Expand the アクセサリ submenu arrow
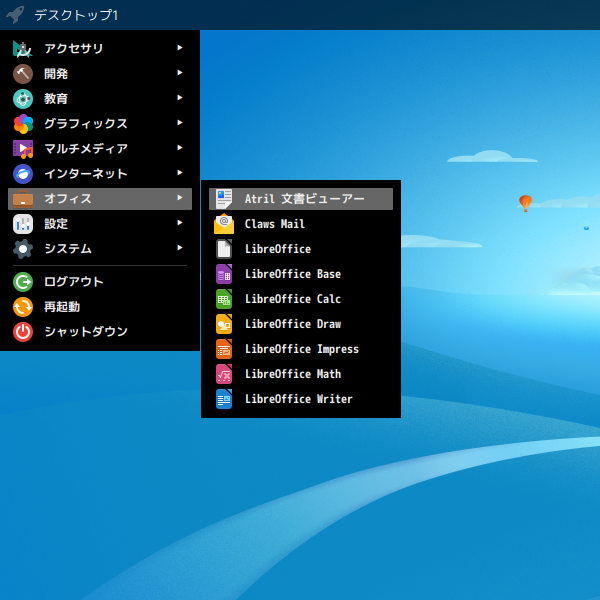 click(x=180, y=48)
